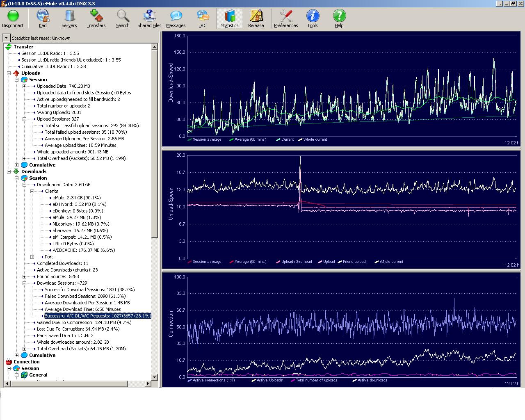This screenshot has height=420, width=525.
Task: Select Session UL:DL Ratio row
Action: coord(50,53)
